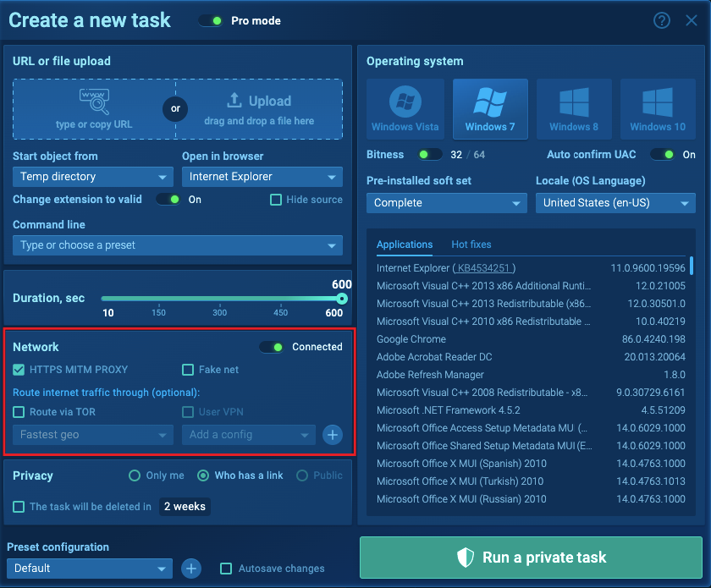Close the Create a new task dialog

691,20
